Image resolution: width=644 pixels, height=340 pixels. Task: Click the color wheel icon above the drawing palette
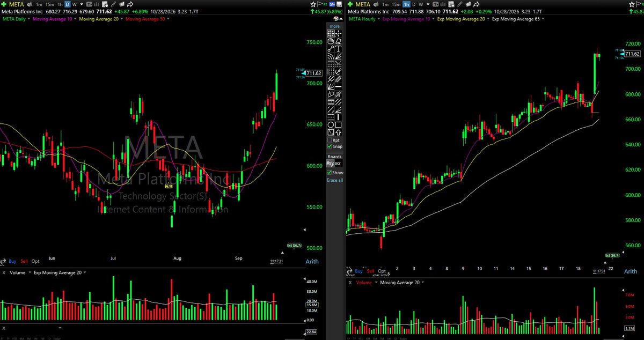click(x=336, y=18)
